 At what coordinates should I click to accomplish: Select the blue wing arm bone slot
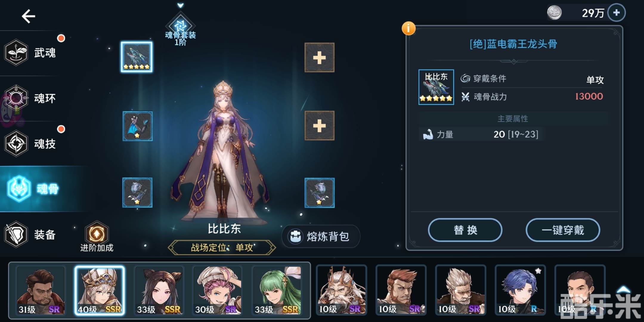tap(137, 126)
